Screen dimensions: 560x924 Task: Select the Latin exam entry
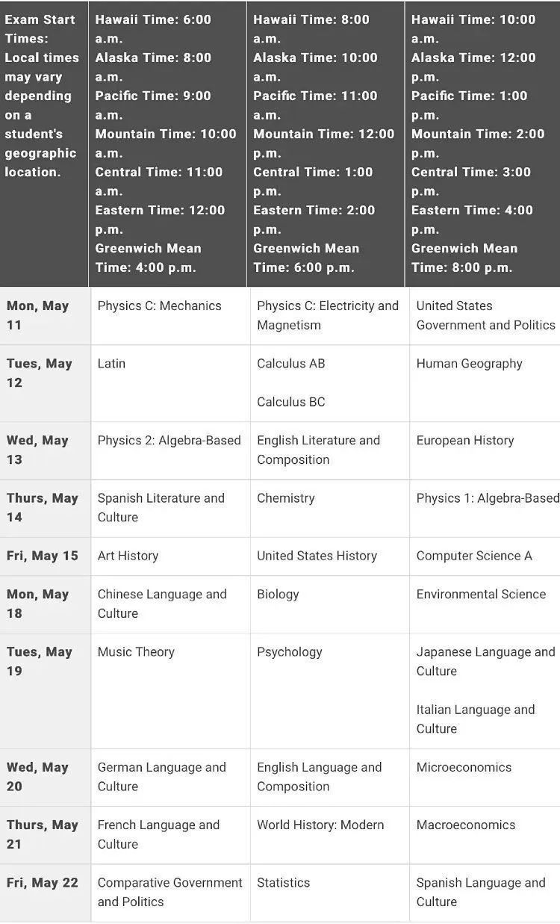111,364
